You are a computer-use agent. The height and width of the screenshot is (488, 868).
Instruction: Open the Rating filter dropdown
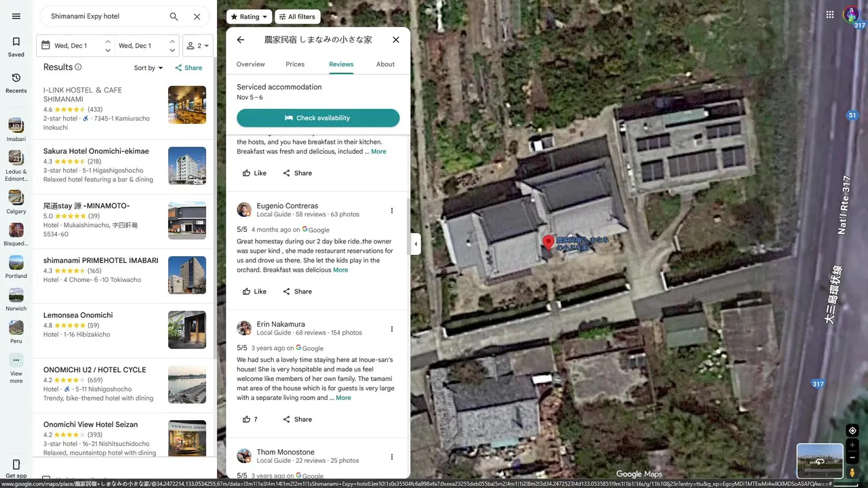pos(249,17)
